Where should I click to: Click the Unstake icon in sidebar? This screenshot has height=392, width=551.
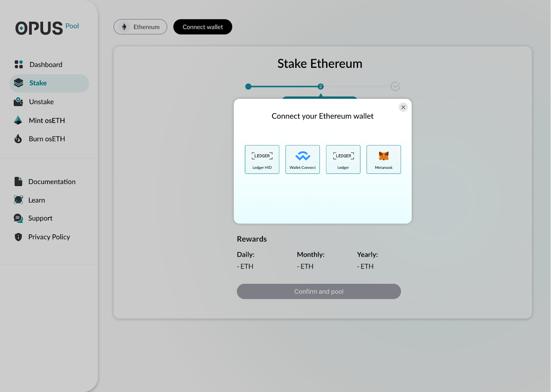18,101
